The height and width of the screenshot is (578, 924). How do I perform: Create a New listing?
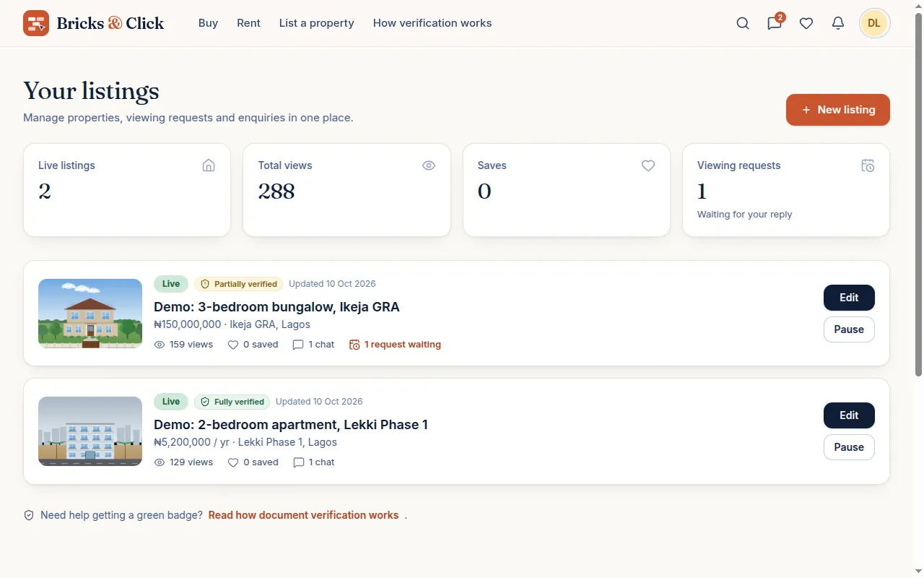pyautogui.click(x=838, y=110)
